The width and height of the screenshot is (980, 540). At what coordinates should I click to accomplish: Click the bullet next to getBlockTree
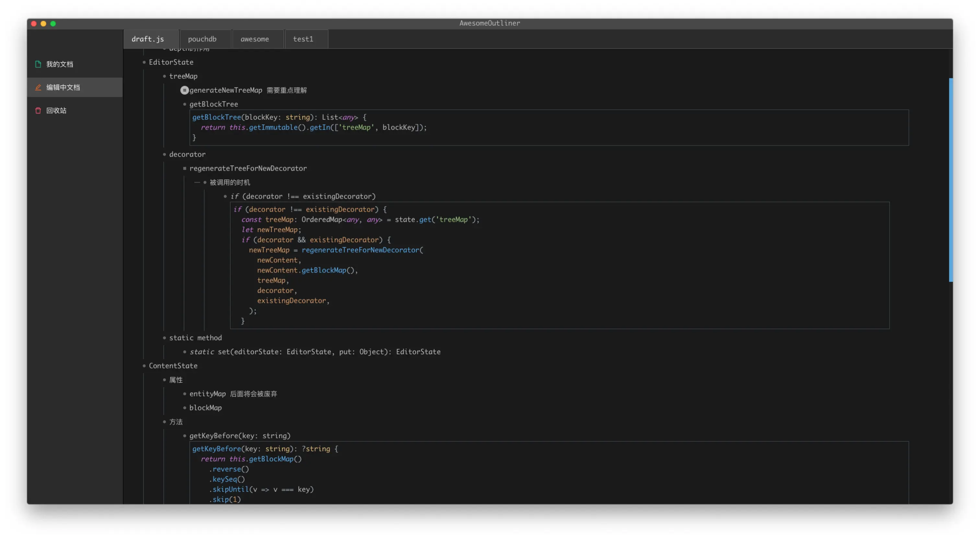click(184, 104)
